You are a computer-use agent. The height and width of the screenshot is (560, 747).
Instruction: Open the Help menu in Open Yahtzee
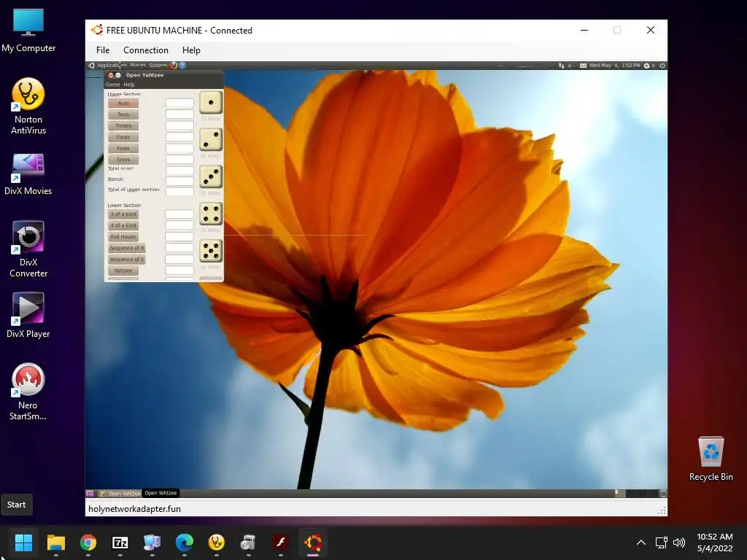pyautogui.click(x=129, y=85)
